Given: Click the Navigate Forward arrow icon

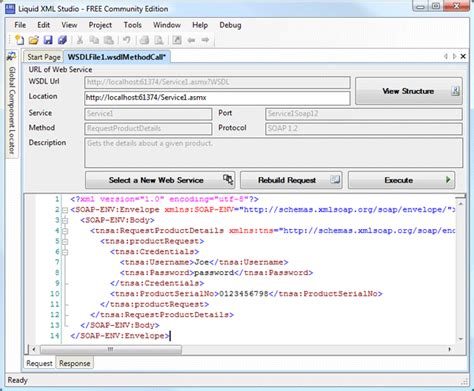Looking at the screenshot, I should coord(205,40).
